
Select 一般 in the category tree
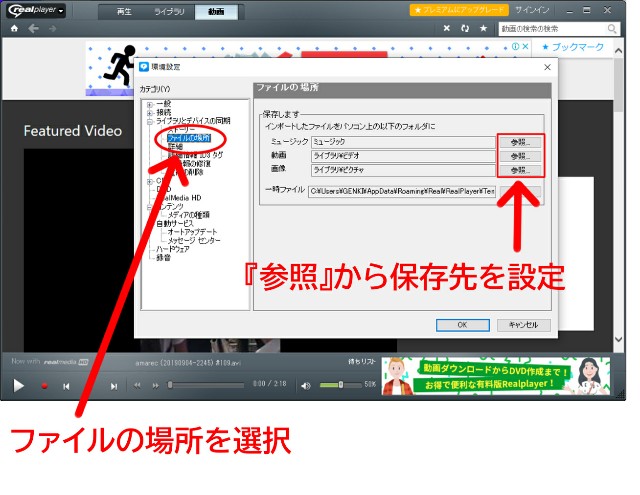(163, 104)
